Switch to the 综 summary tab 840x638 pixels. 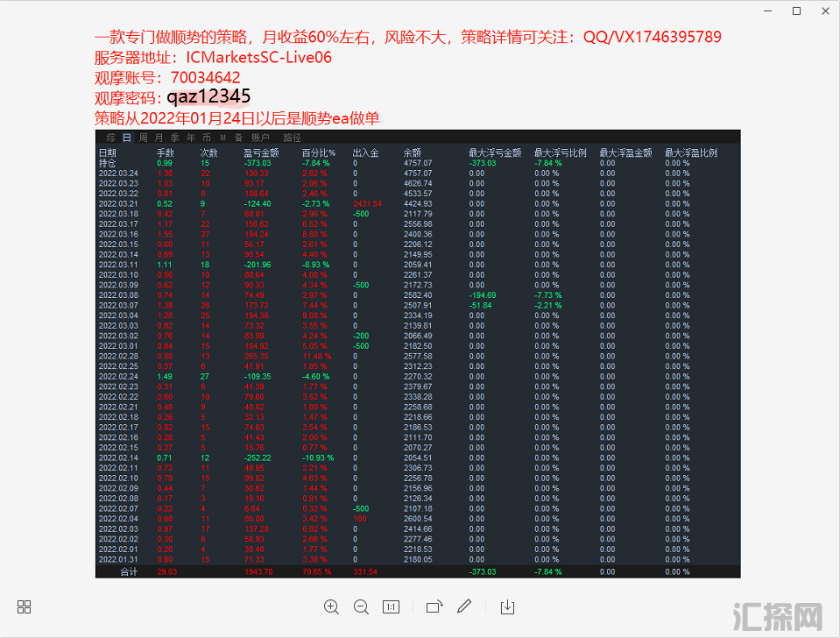click(x=111, y=138)
